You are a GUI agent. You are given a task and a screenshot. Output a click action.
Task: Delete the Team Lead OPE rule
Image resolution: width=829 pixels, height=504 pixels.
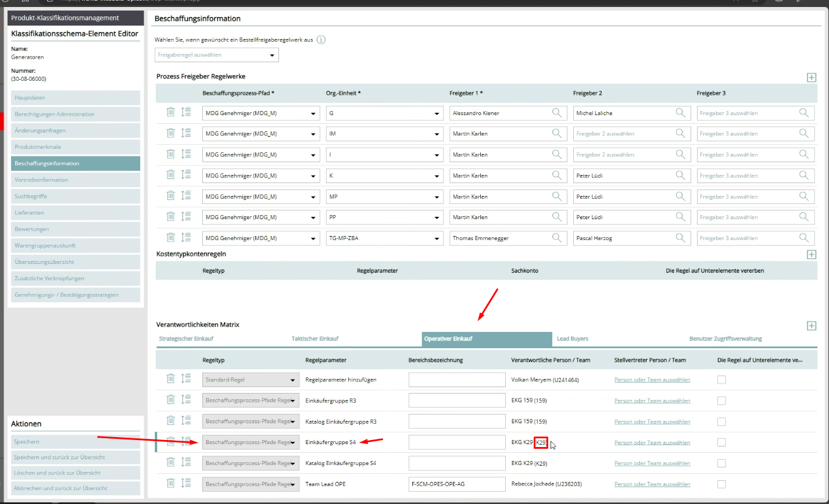click(170, 484)
